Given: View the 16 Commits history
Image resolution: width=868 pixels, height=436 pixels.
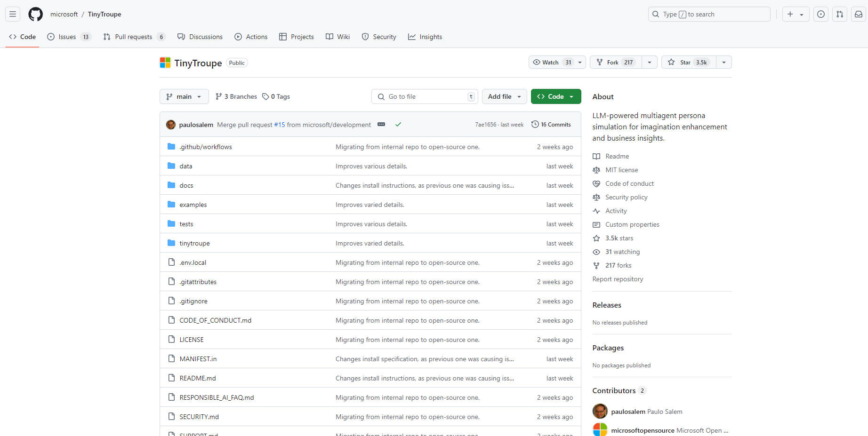Looking at the screenshot, I should pyautogui.click(x=551, y=125).
